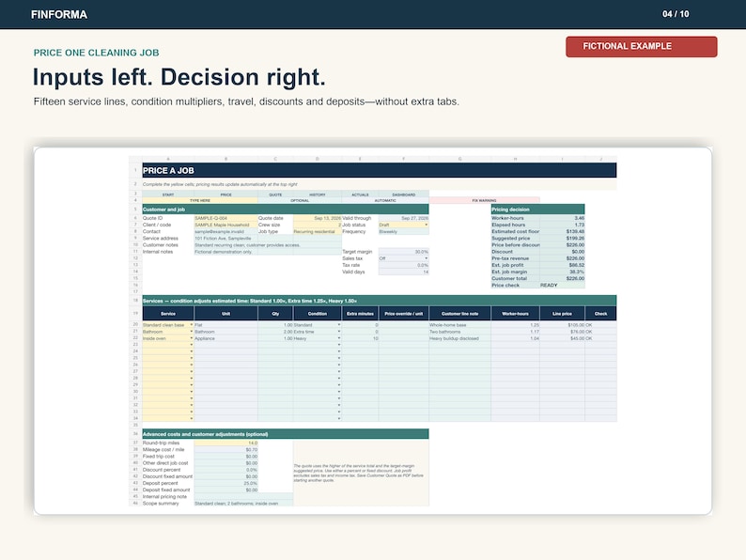
Task: Click the Suggested price value $199.26
Action: click(x=563, y=238)
